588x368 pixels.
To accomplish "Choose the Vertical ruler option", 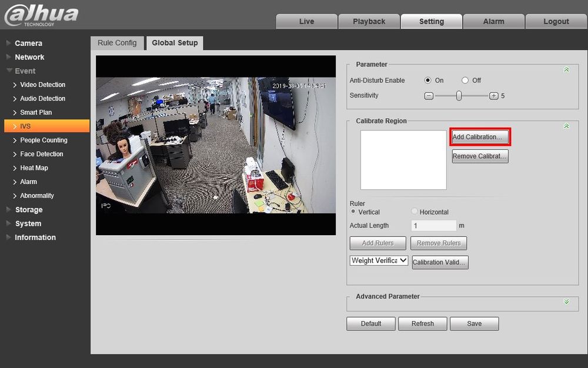I will [x=353, y=212].
